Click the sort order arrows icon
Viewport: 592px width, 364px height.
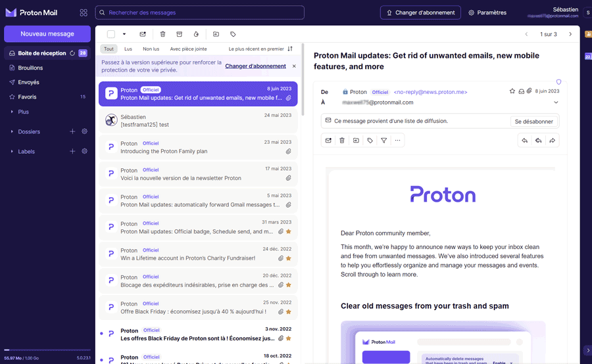coord(290,49)
